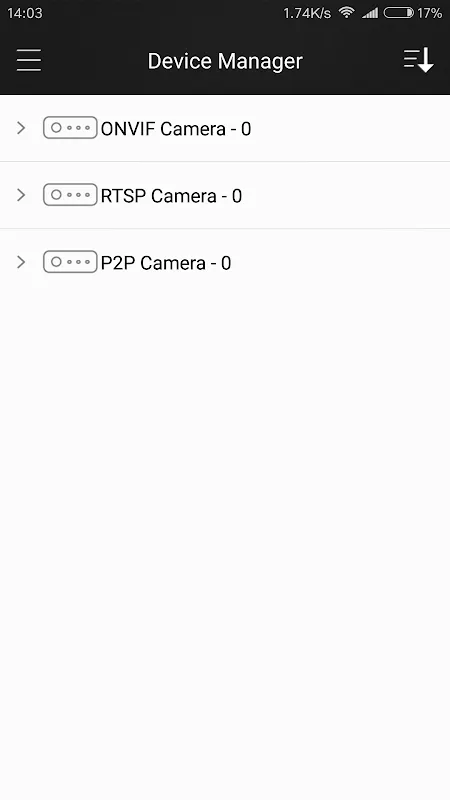
Task: Click the RTSP Camera device icon
Action: (70, 195)
